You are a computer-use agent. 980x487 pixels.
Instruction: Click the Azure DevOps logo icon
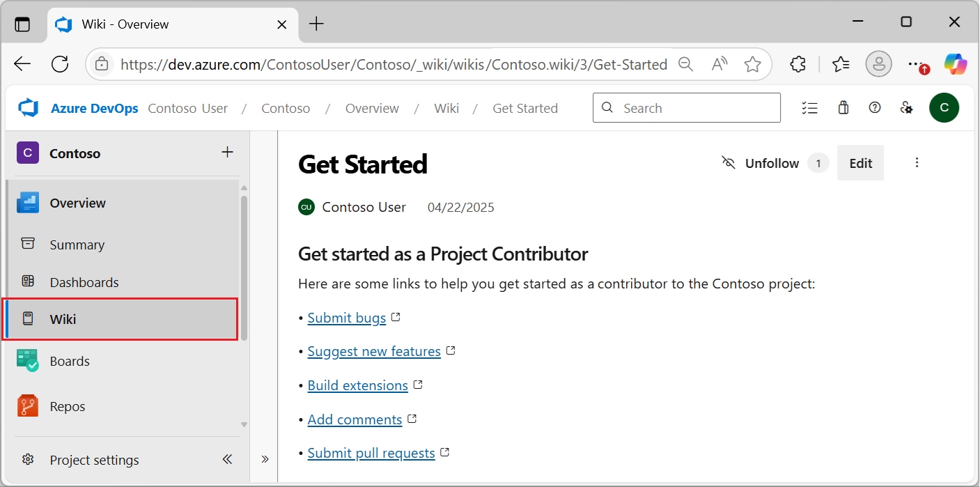tap(29, 108)
